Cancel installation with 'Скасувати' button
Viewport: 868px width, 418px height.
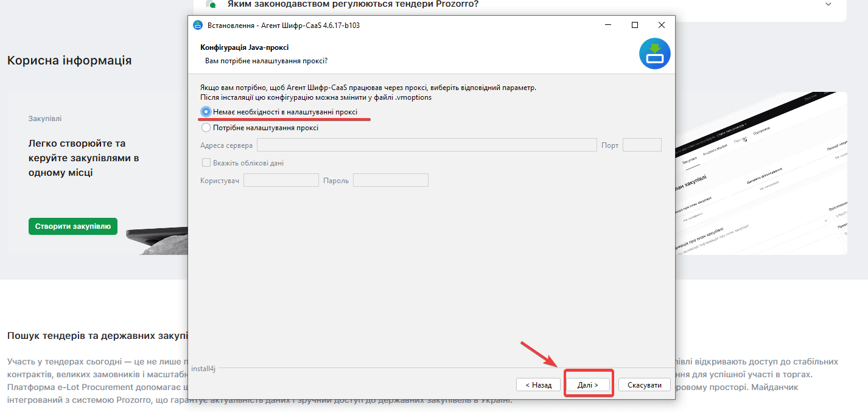(x=645, y=385)
